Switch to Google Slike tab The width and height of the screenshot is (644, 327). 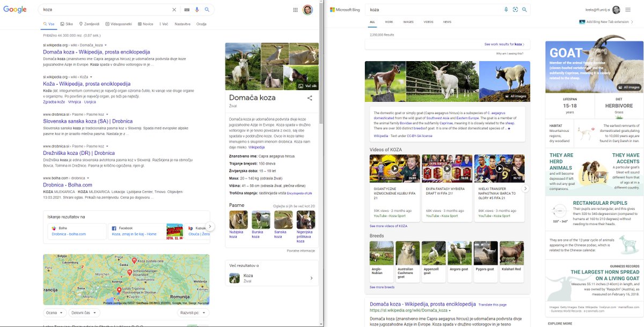point(67,24)
